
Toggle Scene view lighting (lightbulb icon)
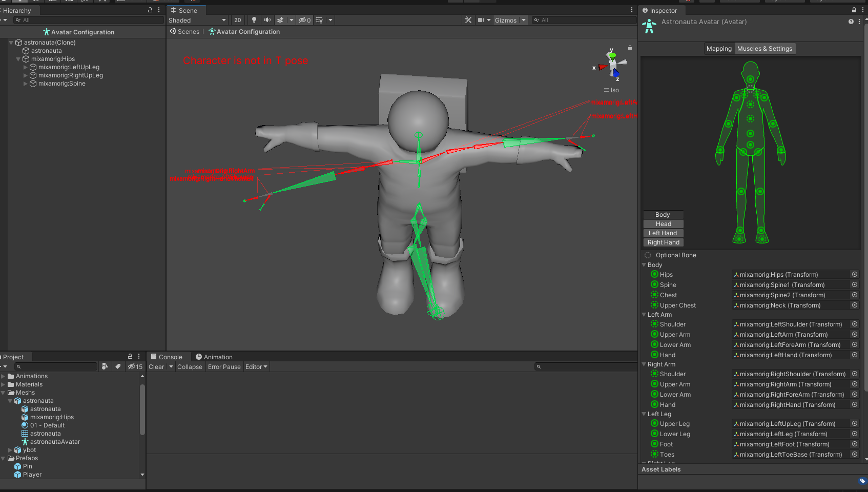click(x=254, y=20)
